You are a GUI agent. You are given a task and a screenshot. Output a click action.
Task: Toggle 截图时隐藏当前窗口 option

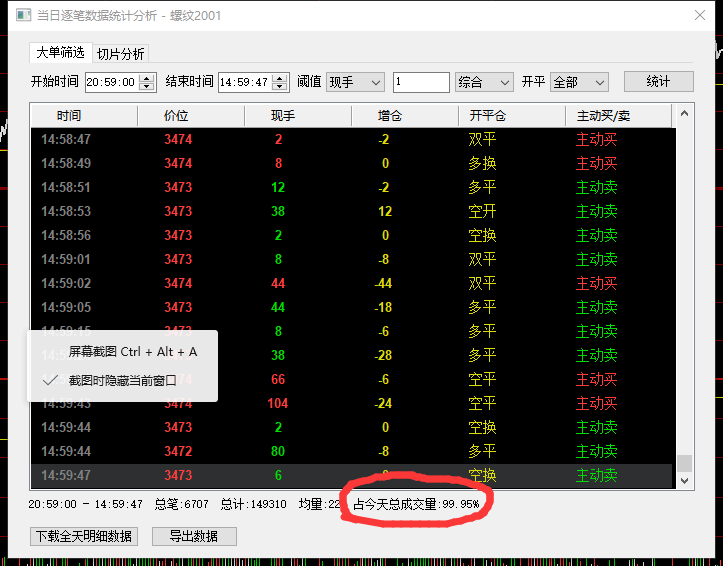(x=122, y=380)
